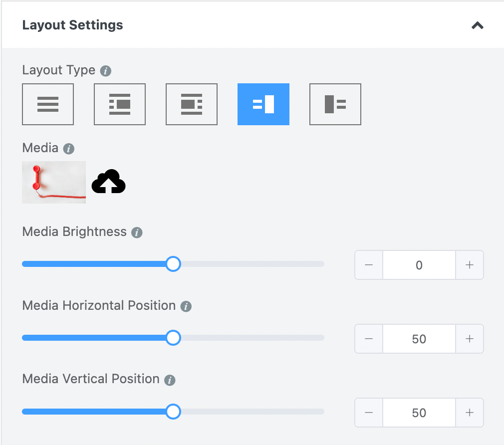Viewport: 504px width, 445px height.
Task: Decrease Media Horizontal Position value
Action: tap(369, 339)
